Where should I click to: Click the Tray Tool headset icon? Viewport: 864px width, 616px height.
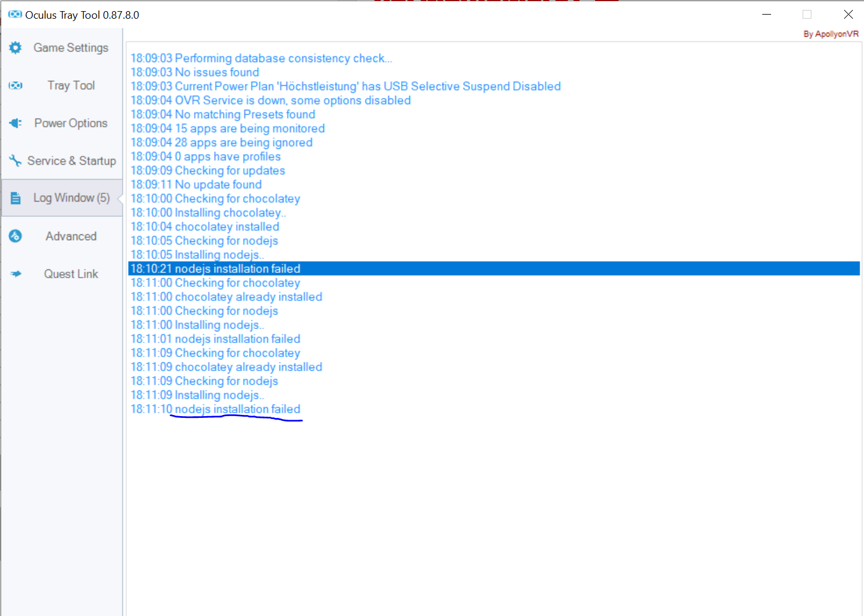click(15, 85)
